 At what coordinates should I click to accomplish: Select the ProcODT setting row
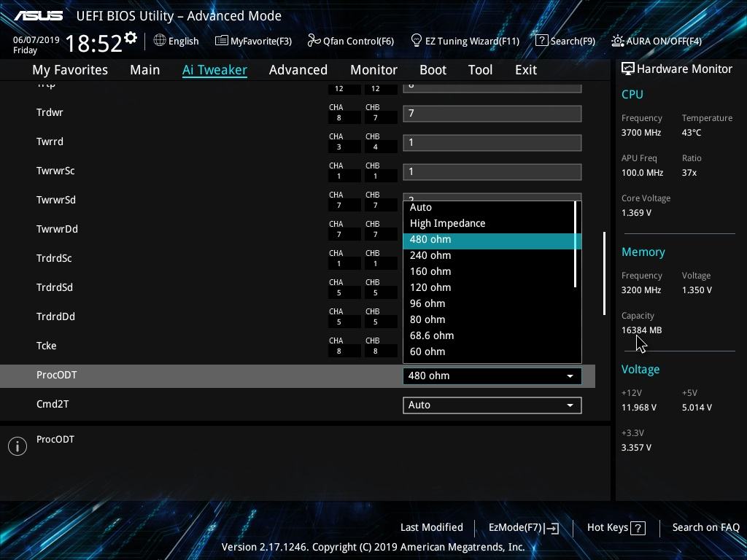coord(298,376)
